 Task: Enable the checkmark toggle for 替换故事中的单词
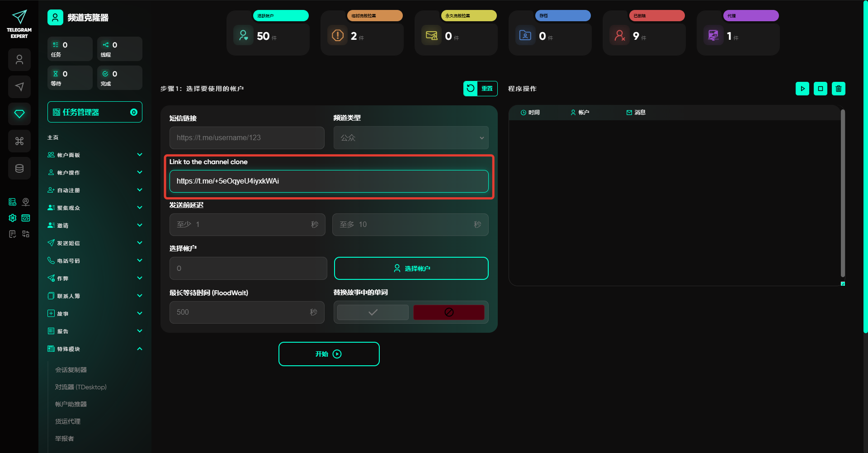click(373, 312)
